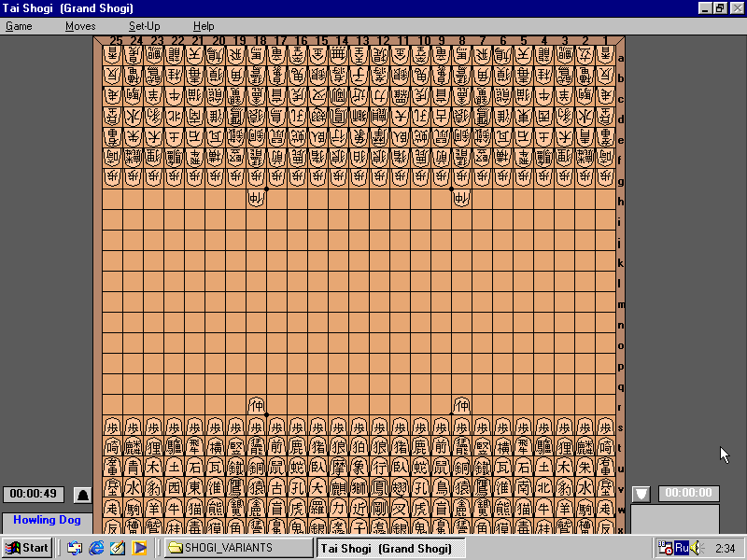Click the black piece indicator beside left clock
747x560 pixels.
[x=82, y=495]
